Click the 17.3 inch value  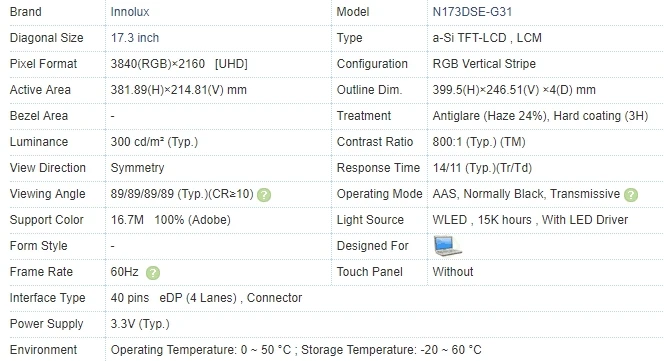[x=135, y=38]
